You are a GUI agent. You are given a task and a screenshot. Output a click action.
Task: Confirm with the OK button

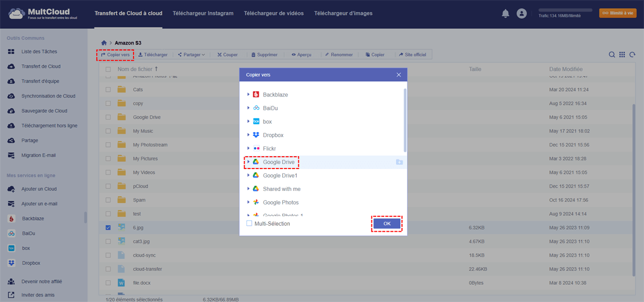(x=387, y=224)
